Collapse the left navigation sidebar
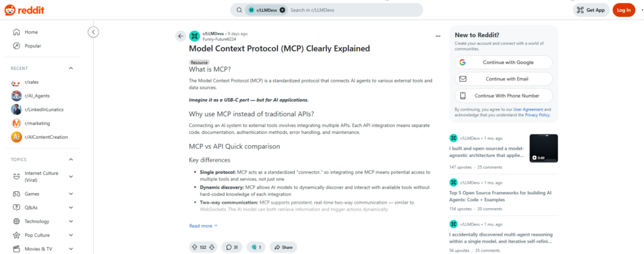 pyautogui.click(x=93, y=31)
